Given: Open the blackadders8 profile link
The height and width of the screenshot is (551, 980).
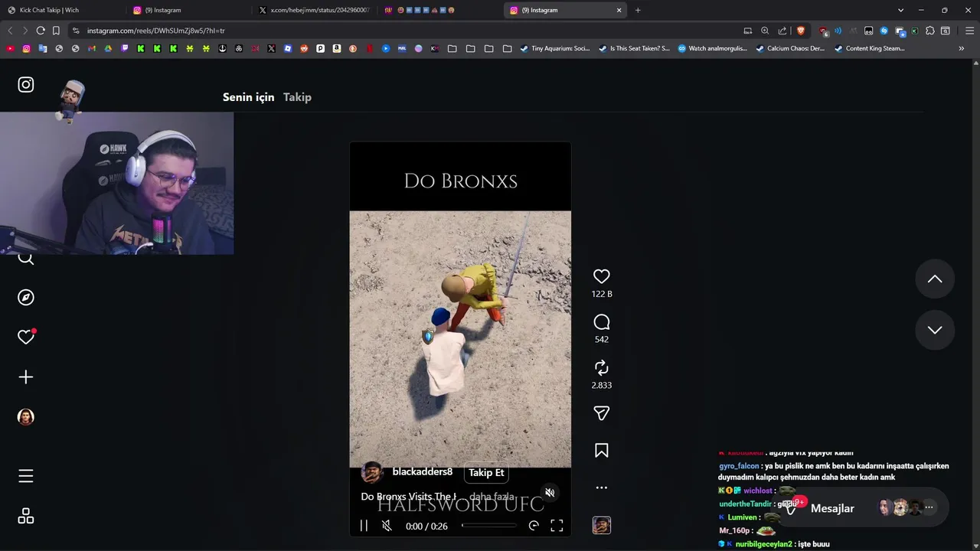Looking at the screenshot, I should [x=422, y=471].
